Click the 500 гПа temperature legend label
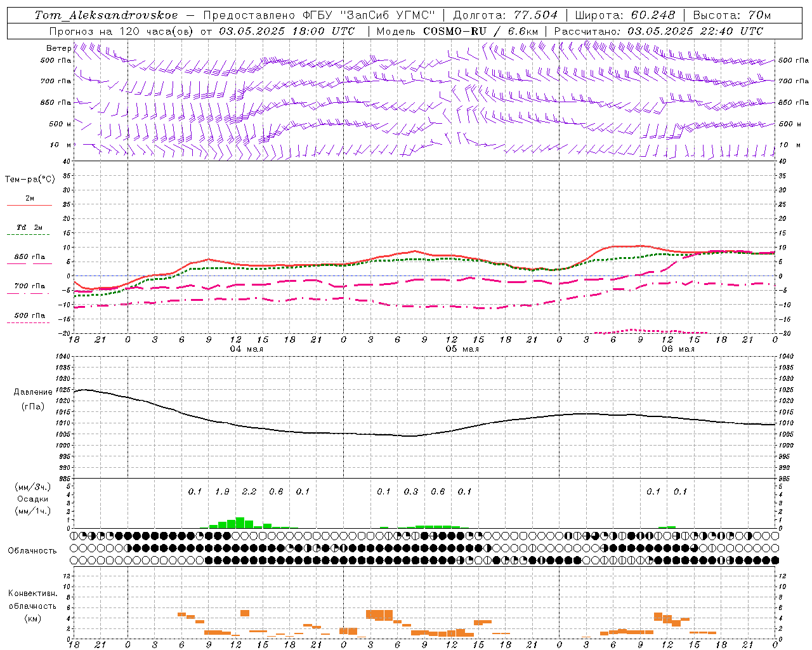The width and height of the screenshot is (812, 650). point(30,315)
